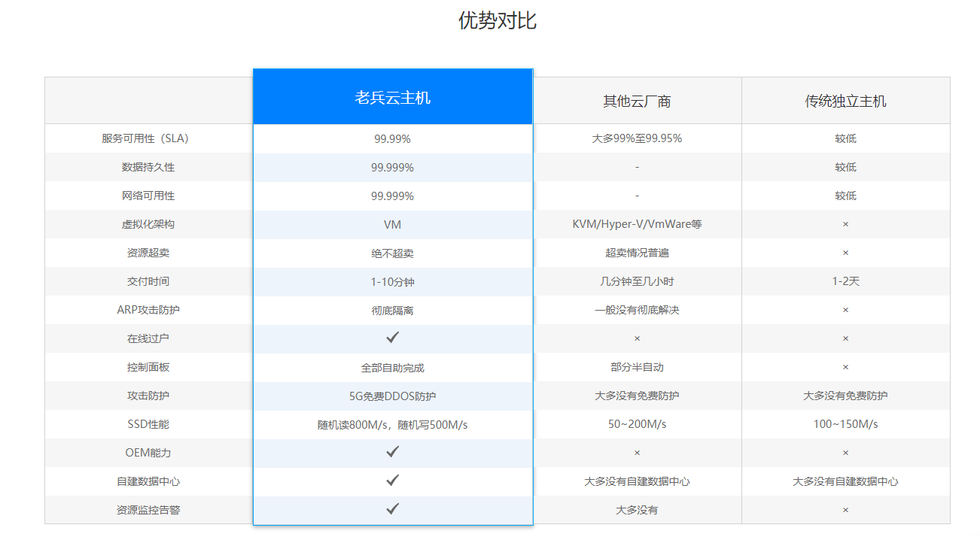This screenshot has height=537, width=980.
Task: Click 较低 in the 服务可用性 row
Action: (x=845, y=138)
